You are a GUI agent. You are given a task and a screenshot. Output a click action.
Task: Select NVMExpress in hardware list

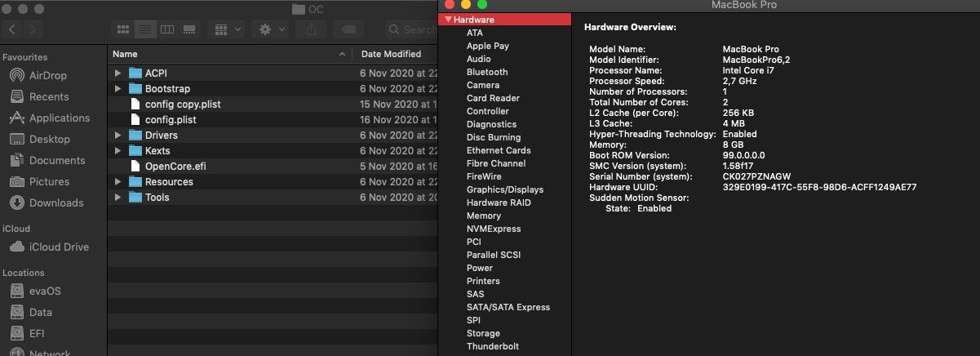click(x=494, y=229)
